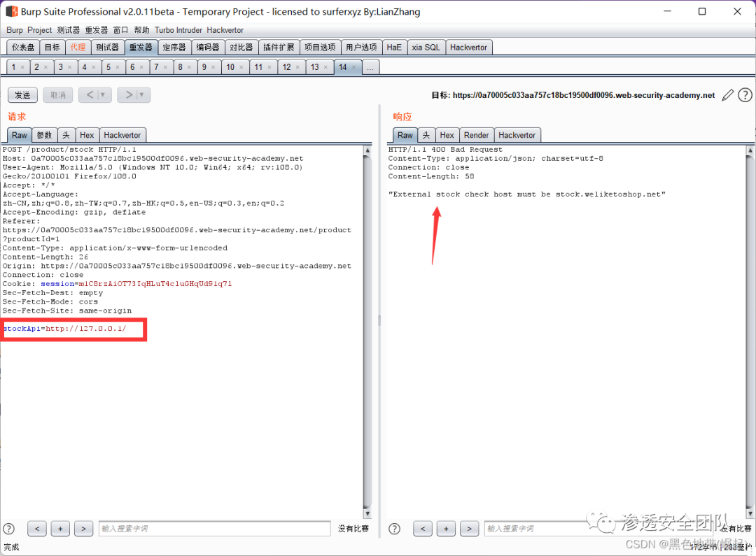Open the Burp menu
This screenshot has height=556, width=756.
pyautogui.click(x=15, y=30)
